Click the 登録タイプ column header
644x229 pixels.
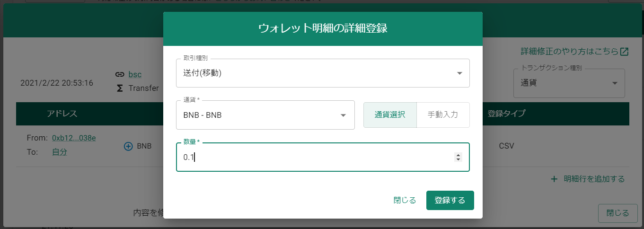click(506, 114)
